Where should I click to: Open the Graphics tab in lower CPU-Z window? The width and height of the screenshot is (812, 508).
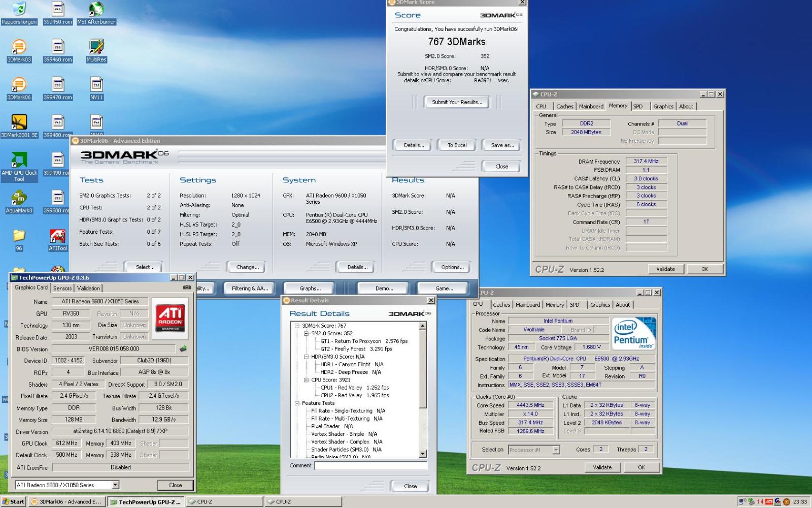point(600,305)
